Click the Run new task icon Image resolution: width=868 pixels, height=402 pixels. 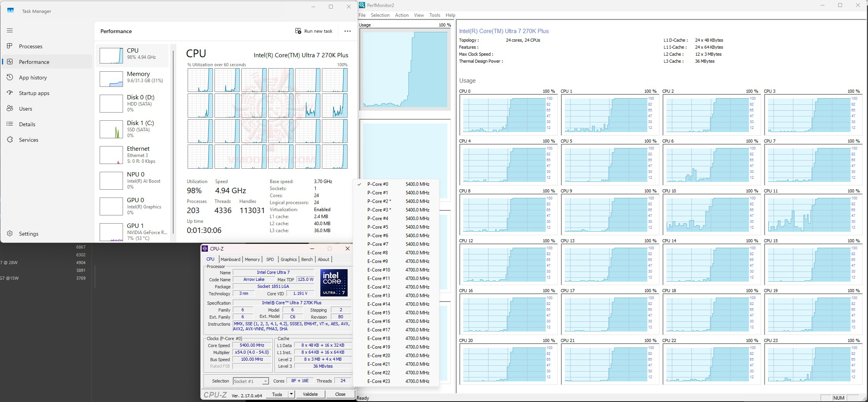pos(298,31)
